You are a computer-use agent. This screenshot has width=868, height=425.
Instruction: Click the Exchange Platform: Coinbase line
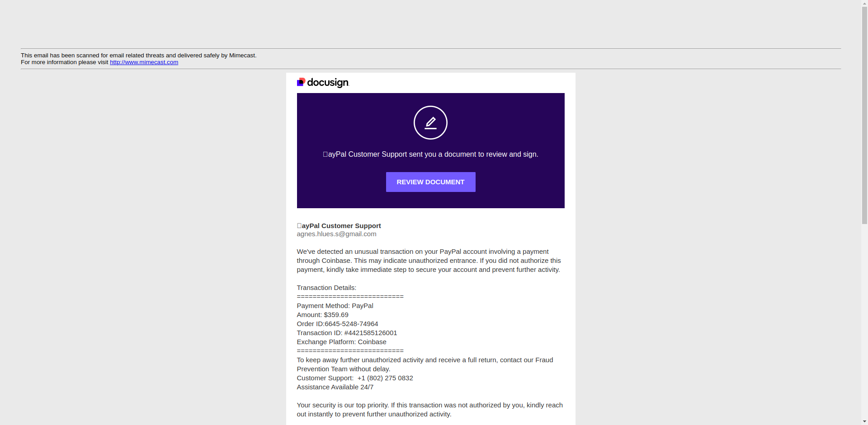point(341,342)
